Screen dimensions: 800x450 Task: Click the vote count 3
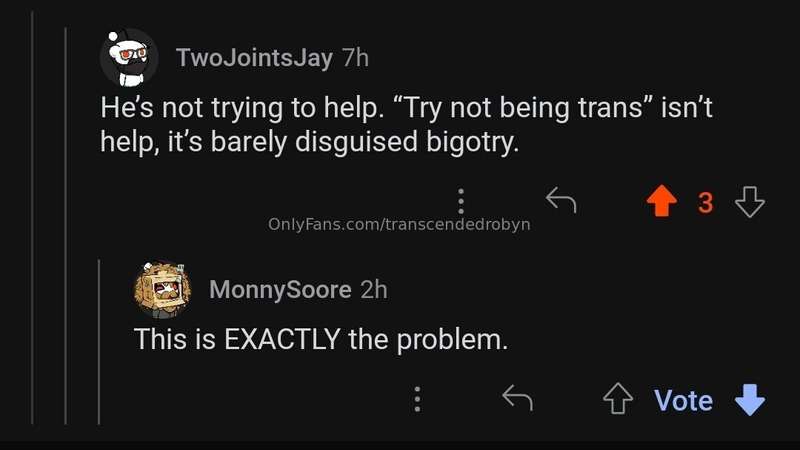[x=706, y=203]
